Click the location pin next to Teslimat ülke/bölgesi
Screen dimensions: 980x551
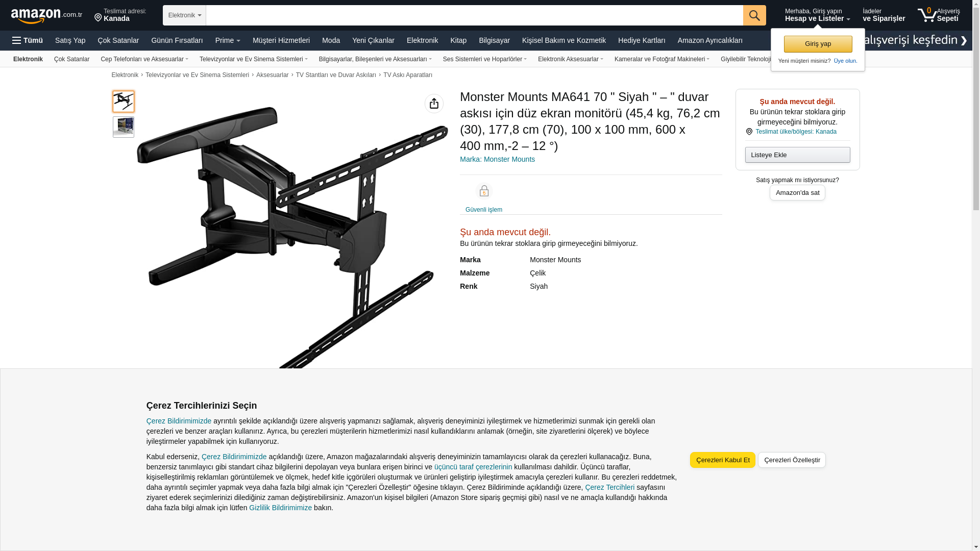749,132
